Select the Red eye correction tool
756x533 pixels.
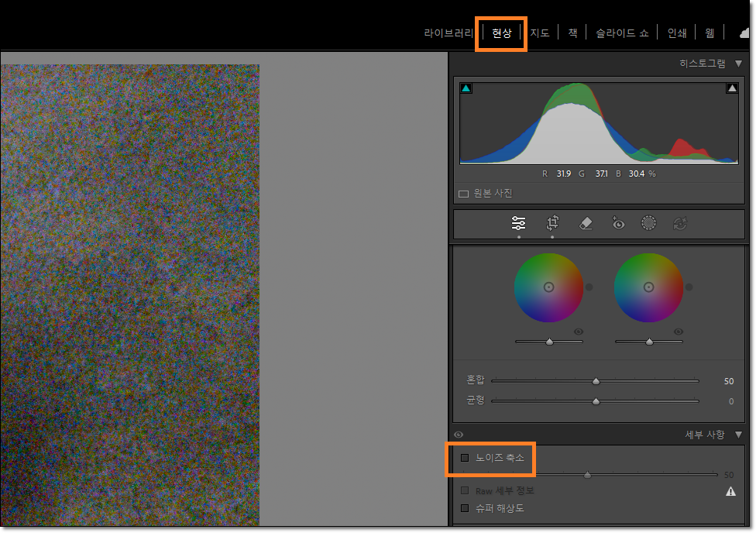(617, 223)
